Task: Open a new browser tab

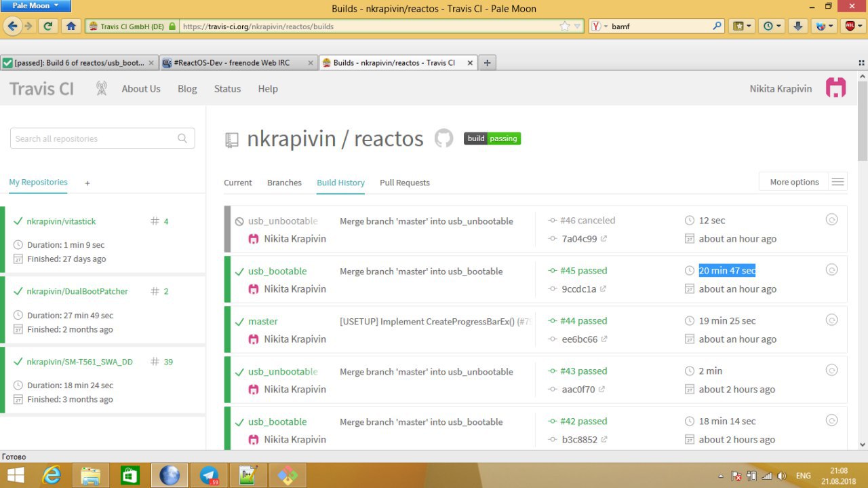Action: (487, 62)
